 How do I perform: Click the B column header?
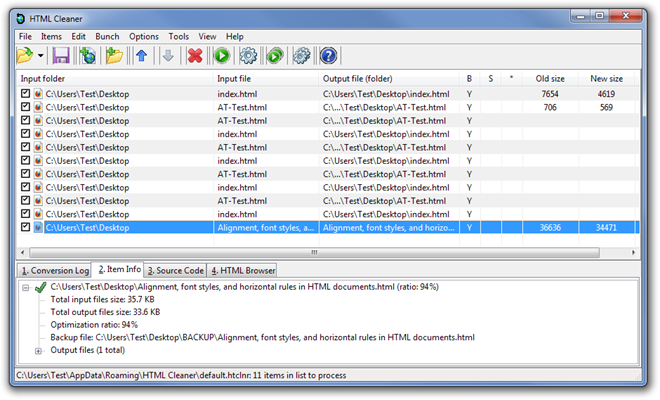coord(469,79)
